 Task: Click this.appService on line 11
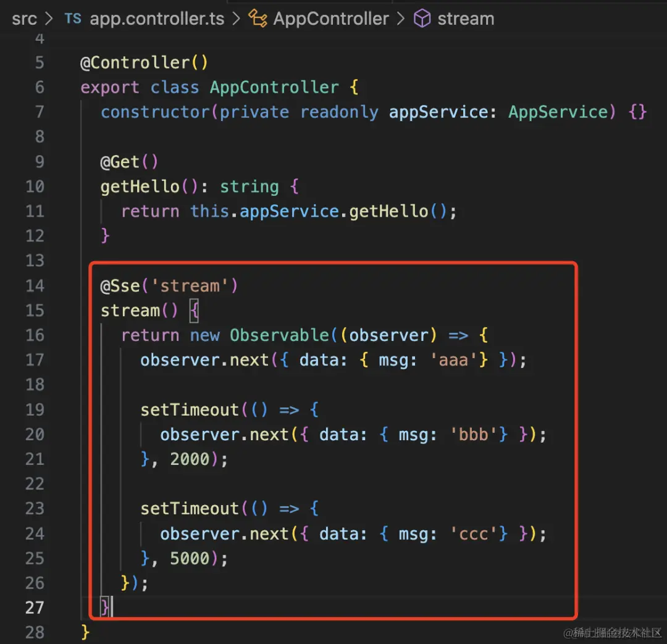coord(264,211)
